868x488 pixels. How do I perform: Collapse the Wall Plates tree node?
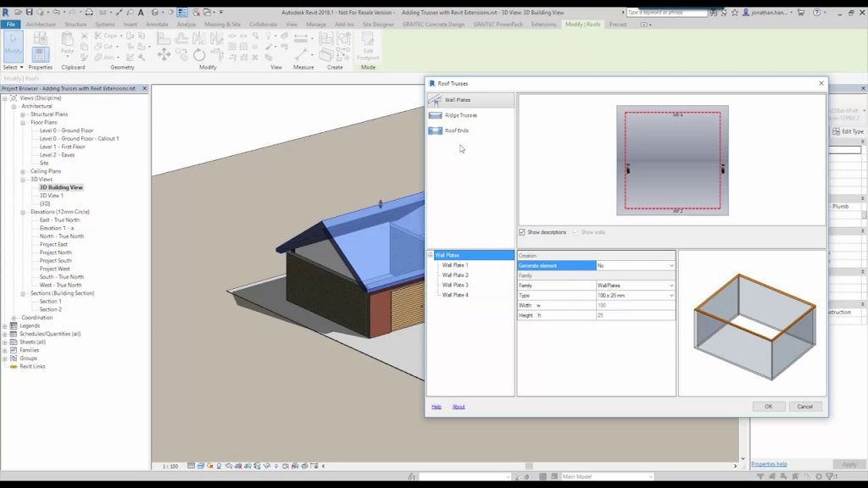(x=430, y=255)
